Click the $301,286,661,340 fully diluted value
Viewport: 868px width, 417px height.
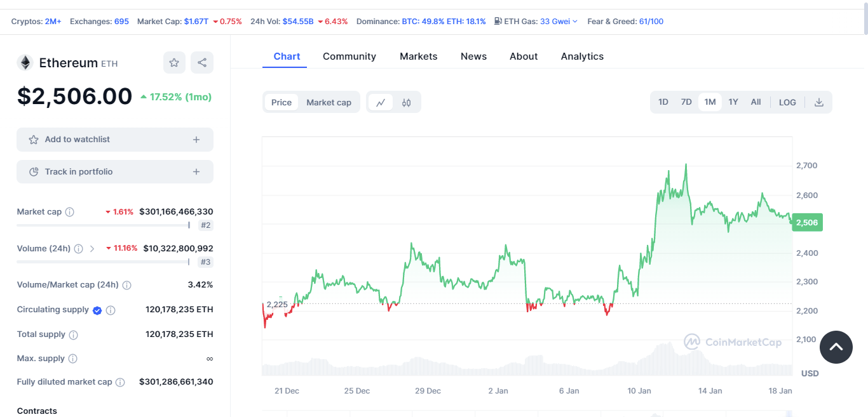[176, 382]
